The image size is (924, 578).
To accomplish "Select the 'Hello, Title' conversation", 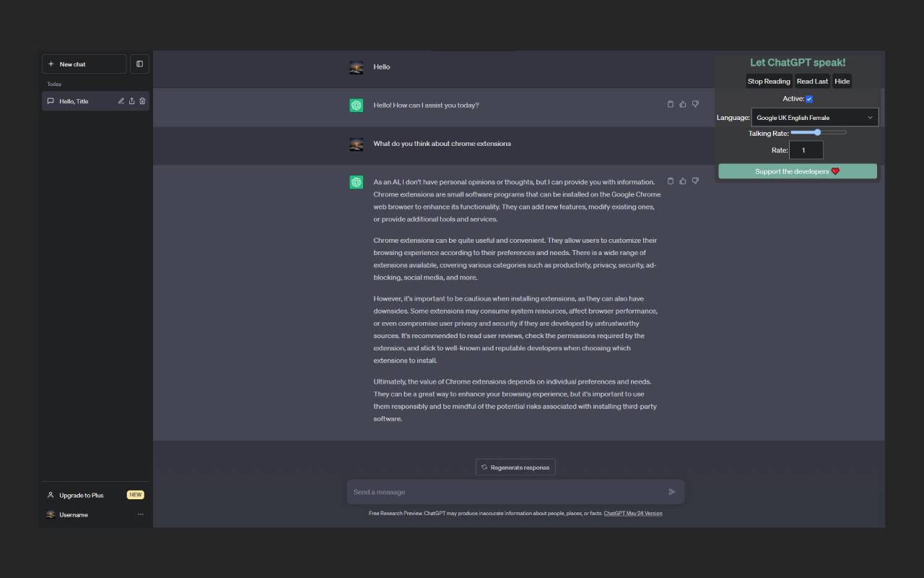I will [95, 101].
